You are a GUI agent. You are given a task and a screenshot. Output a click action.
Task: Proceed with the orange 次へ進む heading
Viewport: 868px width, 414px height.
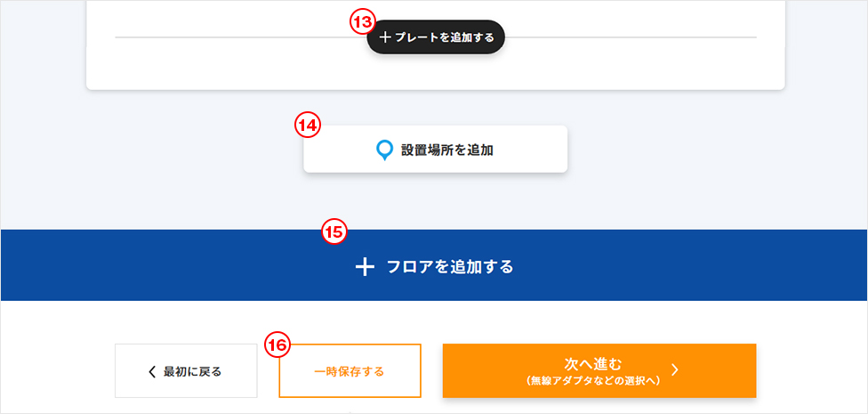click(x=593, y=363)
